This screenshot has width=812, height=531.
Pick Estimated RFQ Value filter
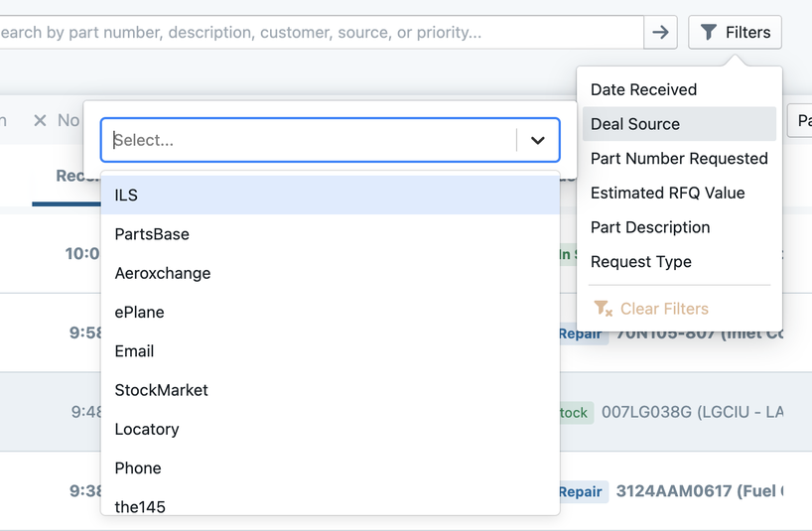point(667,193)
